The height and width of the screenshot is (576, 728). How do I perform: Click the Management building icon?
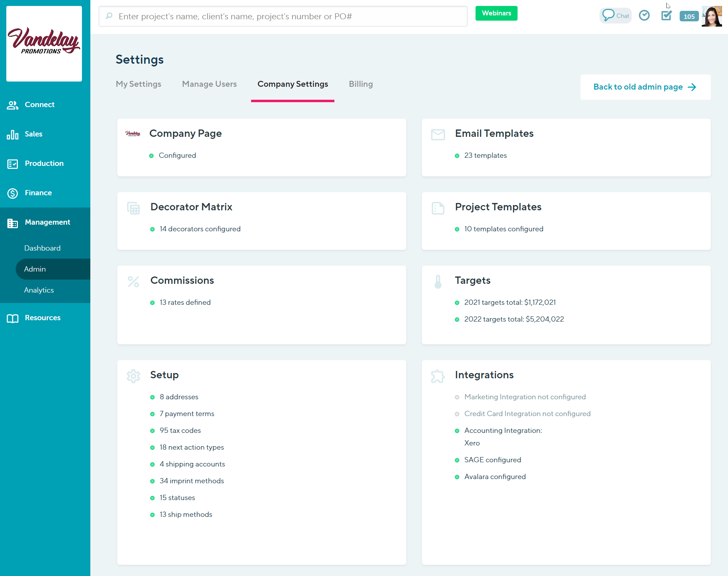tap(13, 223)
